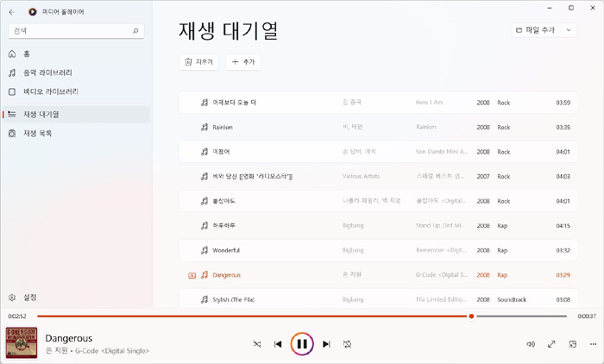The image size is (604, 364).
Task: Toggle shuffle playback
Action: tap(257, 344)
